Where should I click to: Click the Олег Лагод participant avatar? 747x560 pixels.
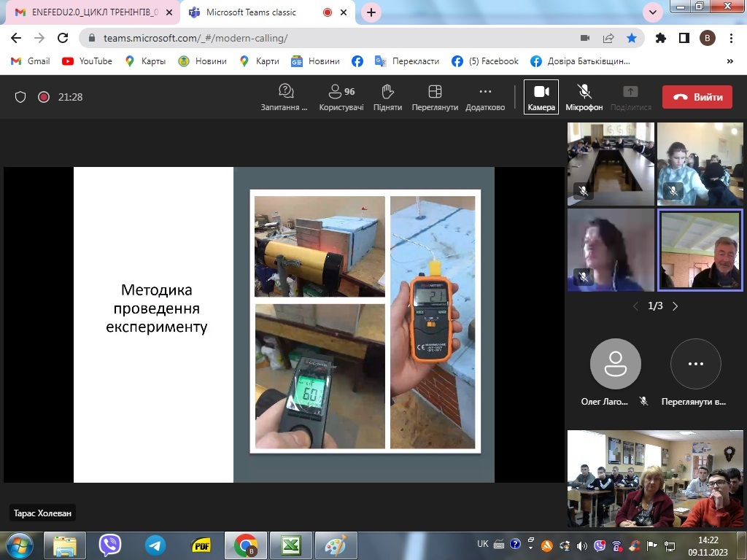[615, 364]
